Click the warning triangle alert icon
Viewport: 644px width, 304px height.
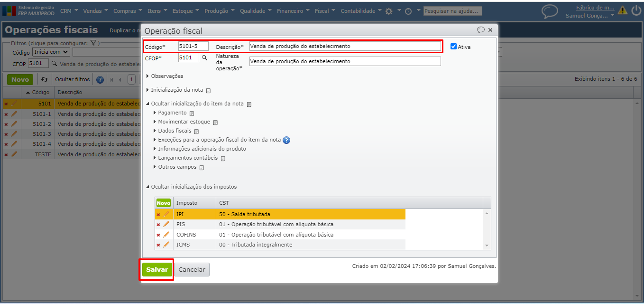[x=623, y=10]
